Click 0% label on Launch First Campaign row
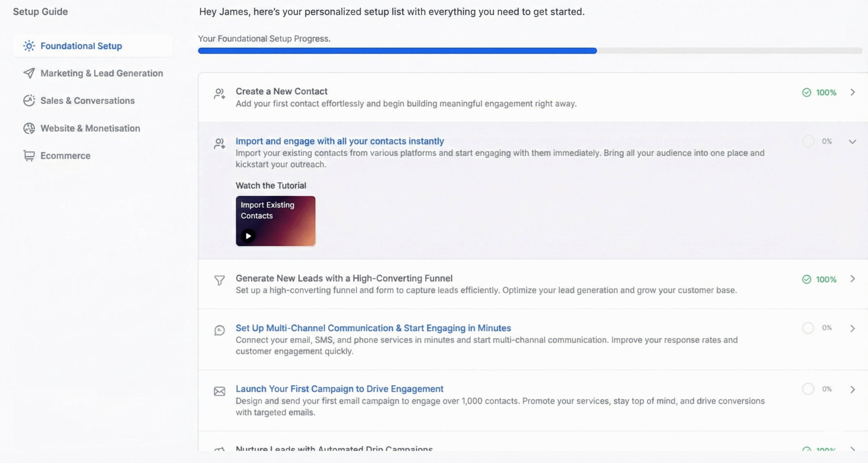This screenshot has width=868, height=463. click(x=827, y=389)
